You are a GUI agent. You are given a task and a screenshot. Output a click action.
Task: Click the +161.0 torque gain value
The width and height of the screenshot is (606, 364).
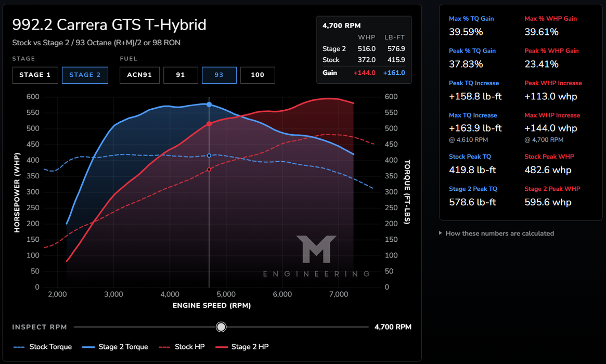pyautogui.click(x=394, y=73)
